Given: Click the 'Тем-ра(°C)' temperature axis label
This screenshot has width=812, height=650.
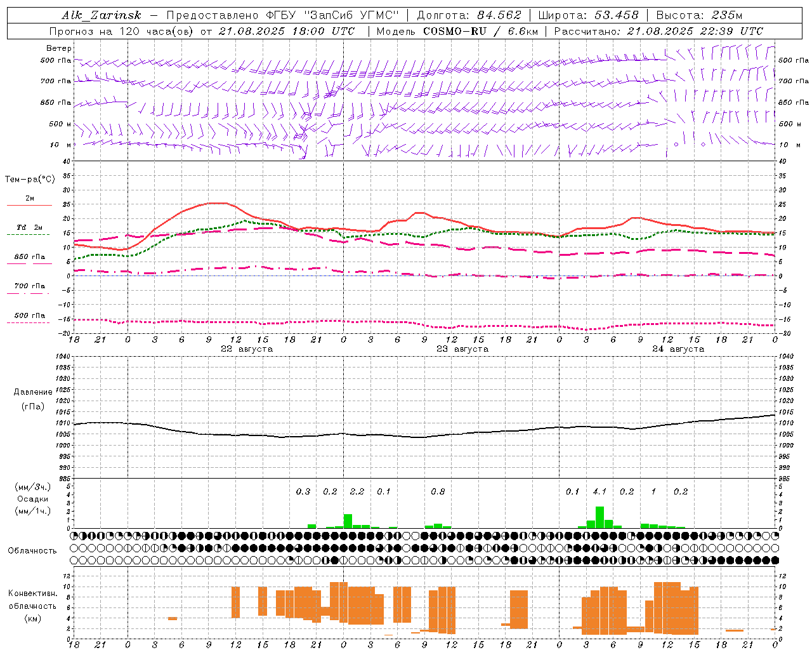Looking at the screenshot, I should pyautogui.click(x=30, y=180).
